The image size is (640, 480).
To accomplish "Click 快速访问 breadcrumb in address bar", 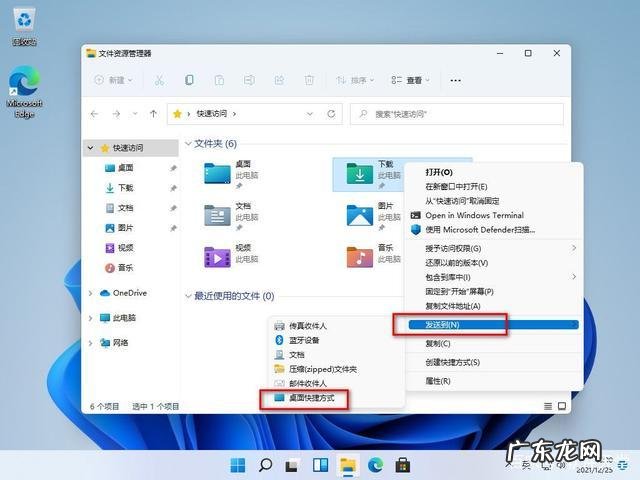I will tap(211, 114).
